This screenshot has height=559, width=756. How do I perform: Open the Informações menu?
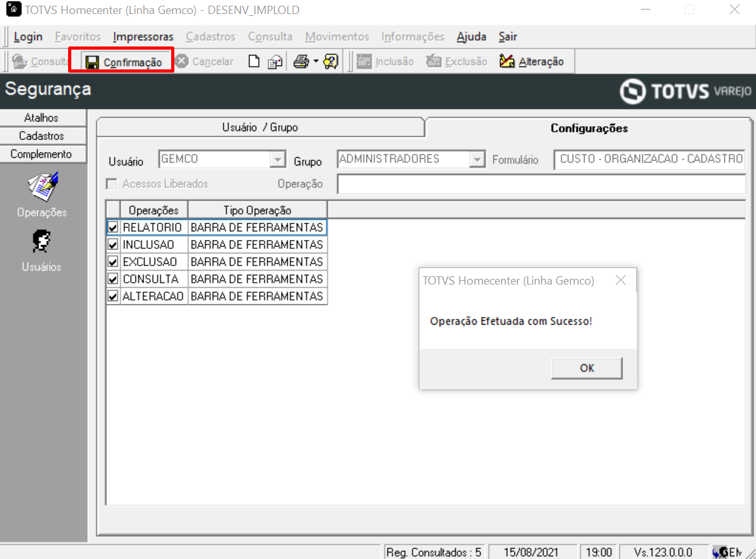coord(413,37)
